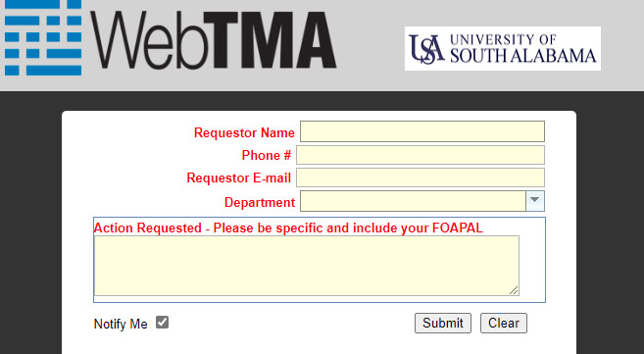Click the red Department label
This screenshot has height=354, width=644.
[260, 202]
